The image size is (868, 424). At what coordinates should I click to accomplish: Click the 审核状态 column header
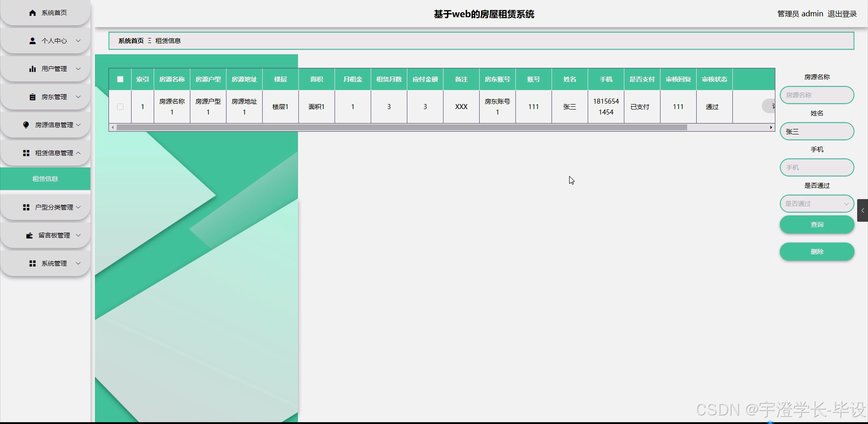click(714, 79)
